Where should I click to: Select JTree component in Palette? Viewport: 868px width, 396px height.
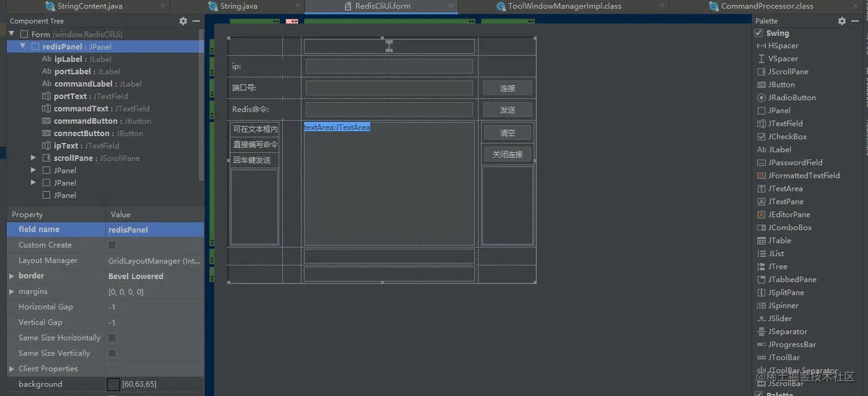[x=772, y=267]
